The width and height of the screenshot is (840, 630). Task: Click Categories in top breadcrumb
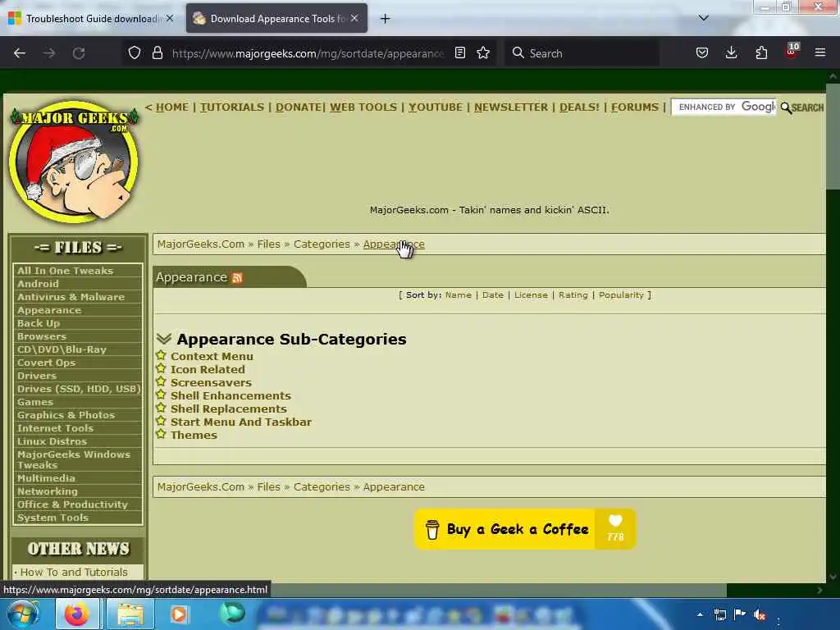click(322, 244)
